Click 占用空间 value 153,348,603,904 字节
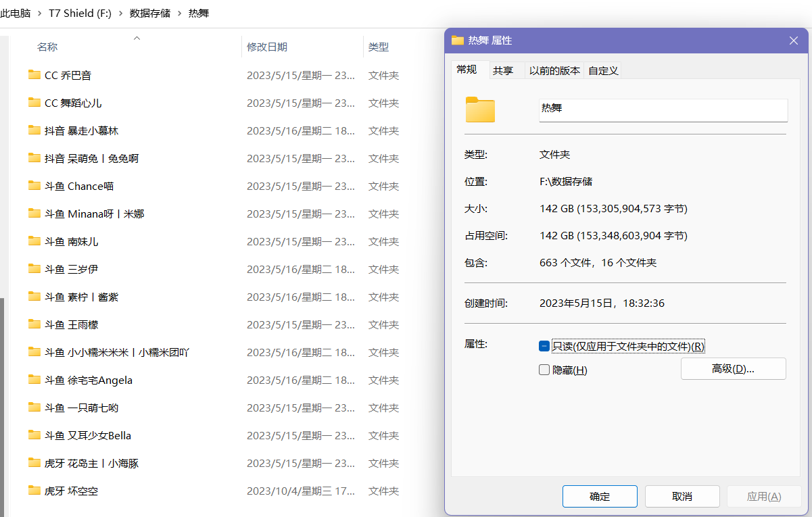 pos(613,235)
